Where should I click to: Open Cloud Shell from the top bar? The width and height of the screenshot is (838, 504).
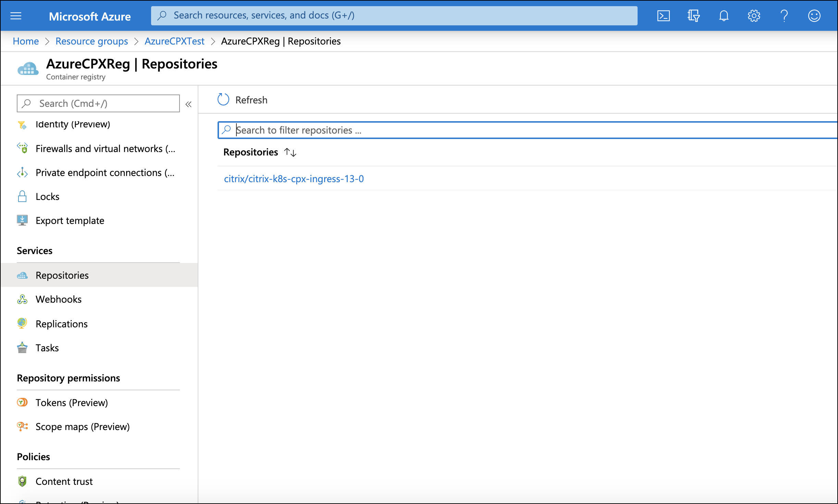click(x=663, y=16)
